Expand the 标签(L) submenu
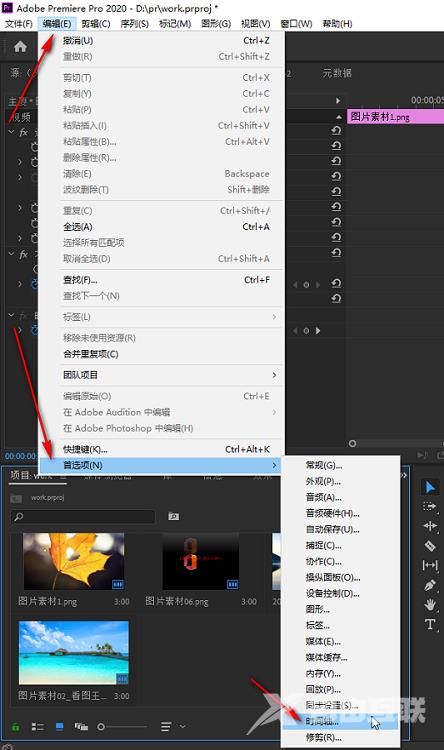The image size is (444, 750). (x=274, y=317)
